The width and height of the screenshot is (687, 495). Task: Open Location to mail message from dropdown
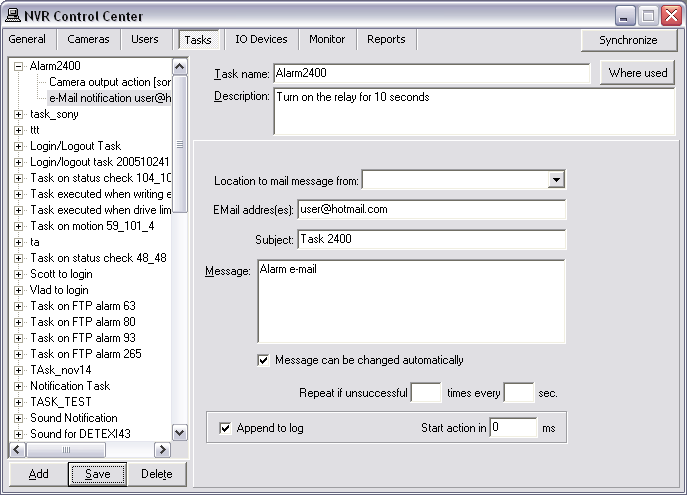[x=556, y=180]
